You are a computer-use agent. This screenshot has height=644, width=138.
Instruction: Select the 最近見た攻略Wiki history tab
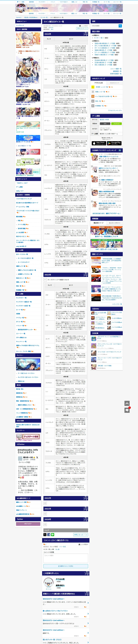click(114, 223)
